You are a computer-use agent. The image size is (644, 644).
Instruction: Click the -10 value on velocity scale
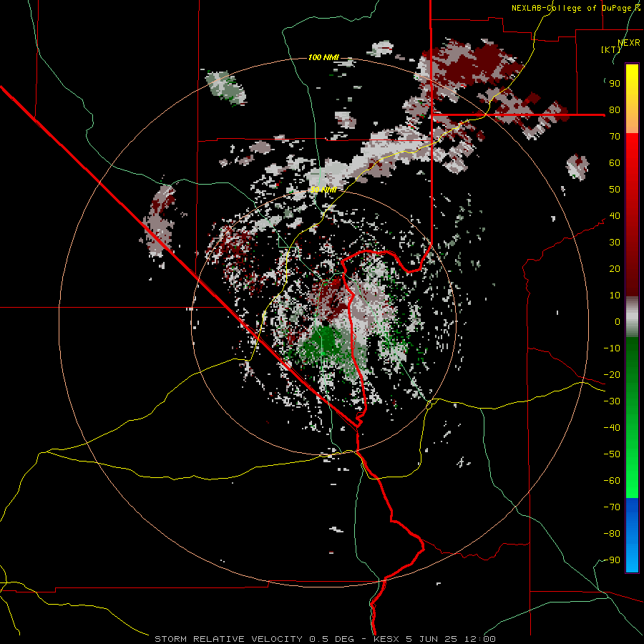click(x=612, y=348)
